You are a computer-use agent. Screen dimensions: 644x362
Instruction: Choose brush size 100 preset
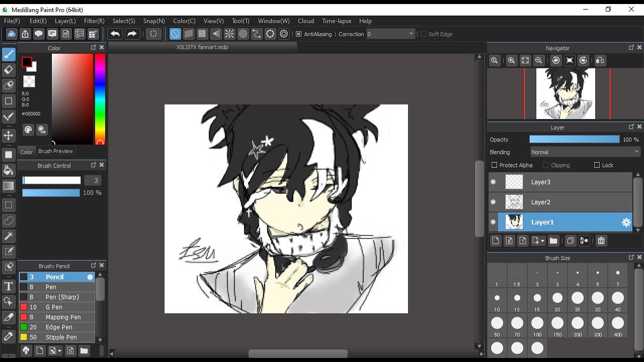pos(537,326)
